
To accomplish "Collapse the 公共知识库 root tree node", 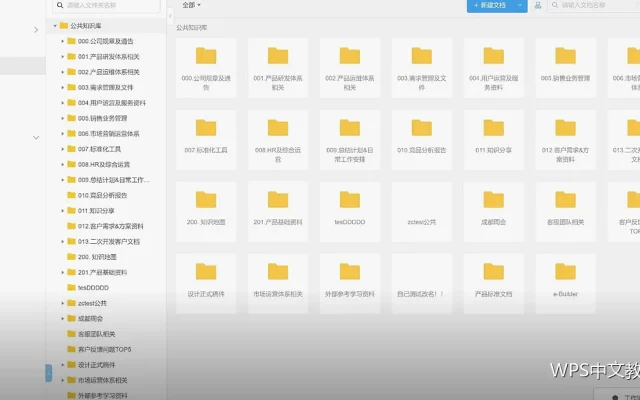I will [55, 26].
